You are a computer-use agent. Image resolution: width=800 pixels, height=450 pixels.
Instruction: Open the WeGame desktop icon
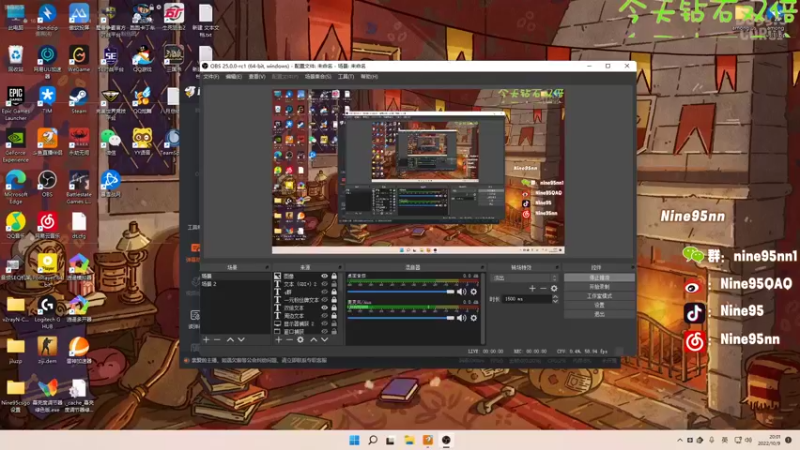point(79,59)
